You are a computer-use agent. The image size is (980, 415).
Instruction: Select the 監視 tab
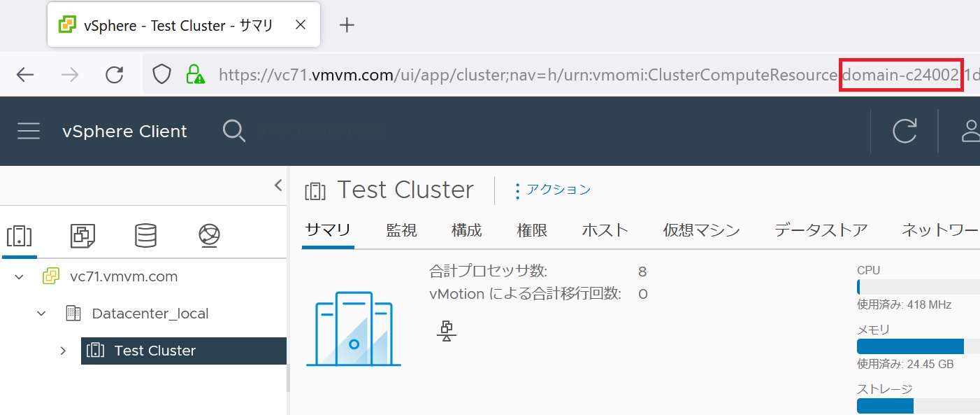point(401,230)
